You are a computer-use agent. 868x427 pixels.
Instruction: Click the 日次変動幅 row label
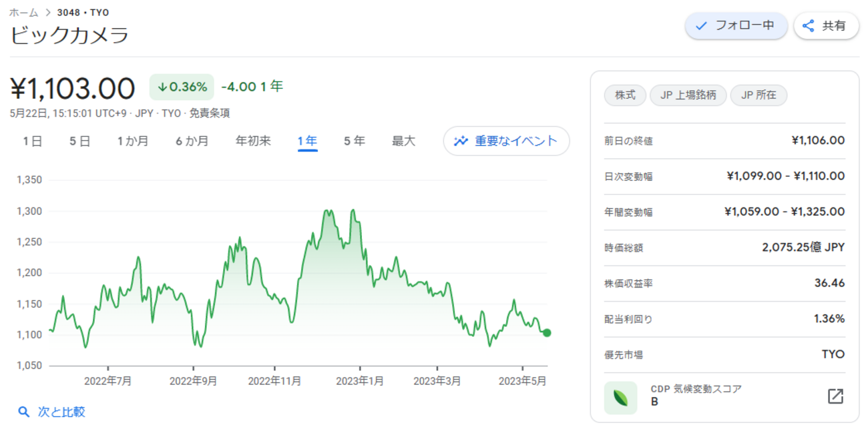pyautogui.click(x=628, y=176)
